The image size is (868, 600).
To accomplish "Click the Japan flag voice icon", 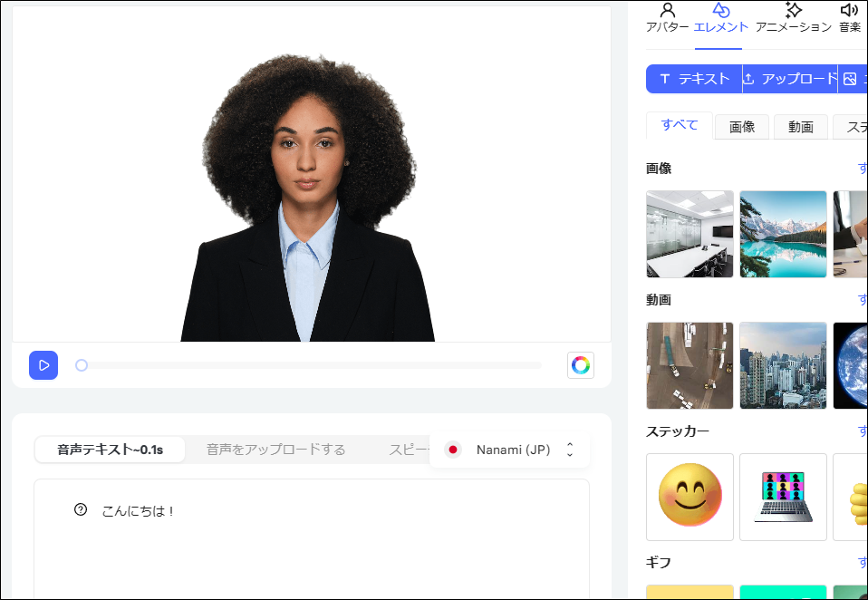I will click(x=453, y=450).
